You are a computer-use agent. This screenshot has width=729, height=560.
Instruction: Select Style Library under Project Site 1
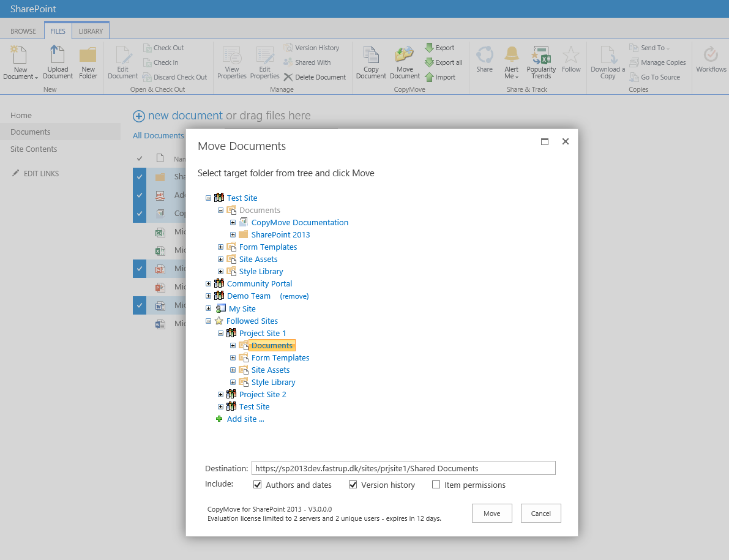point(274,382)
